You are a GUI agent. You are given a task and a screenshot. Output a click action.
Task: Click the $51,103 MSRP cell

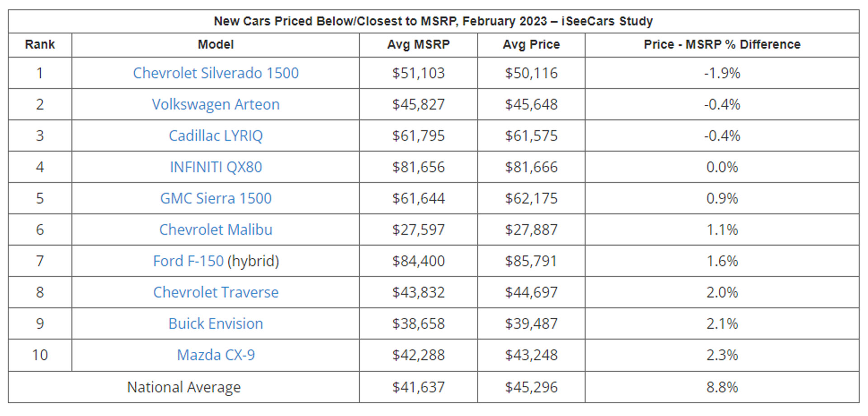[418, 73]
